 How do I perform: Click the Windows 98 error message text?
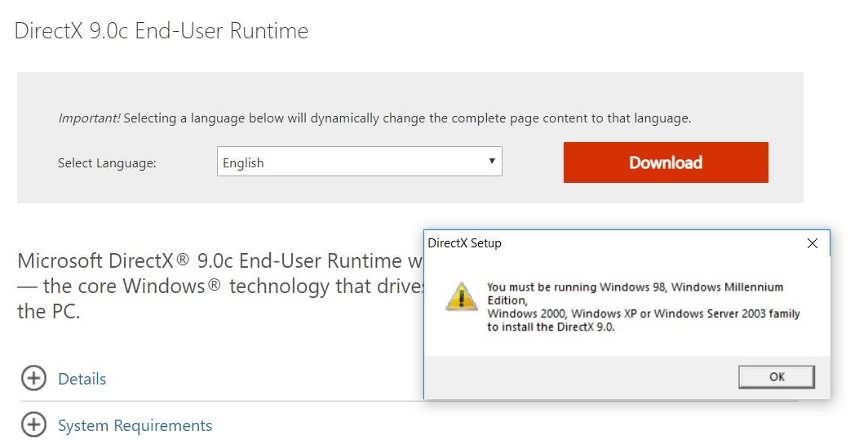[x=643, y=306]
